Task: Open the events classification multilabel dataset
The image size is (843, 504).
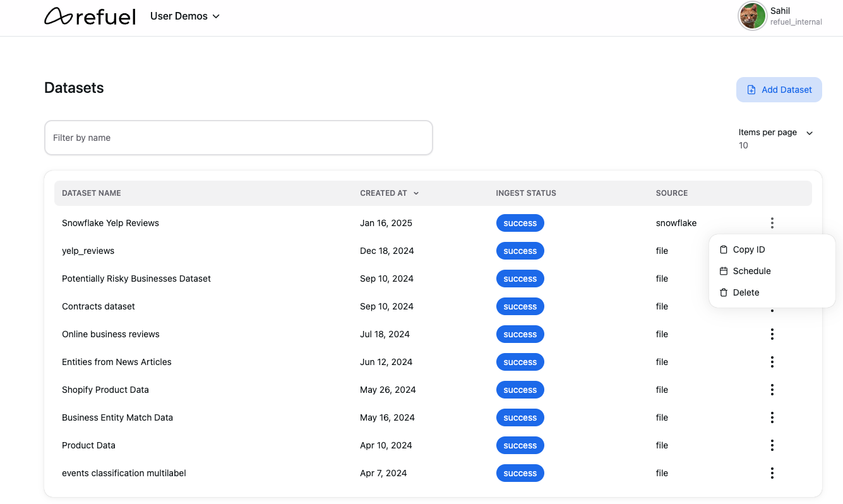Action: [124, 473]
